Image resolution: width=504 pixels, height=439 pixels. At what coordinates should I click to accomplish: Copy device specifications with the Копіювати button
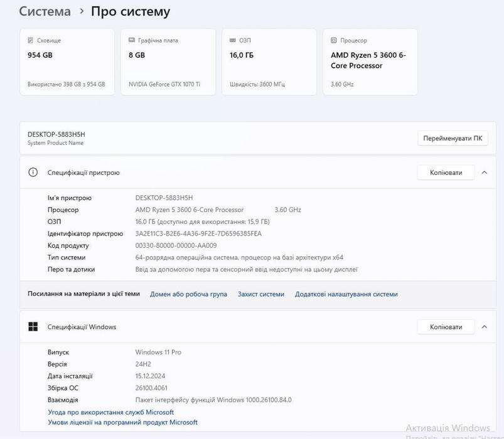click(446, 172)
